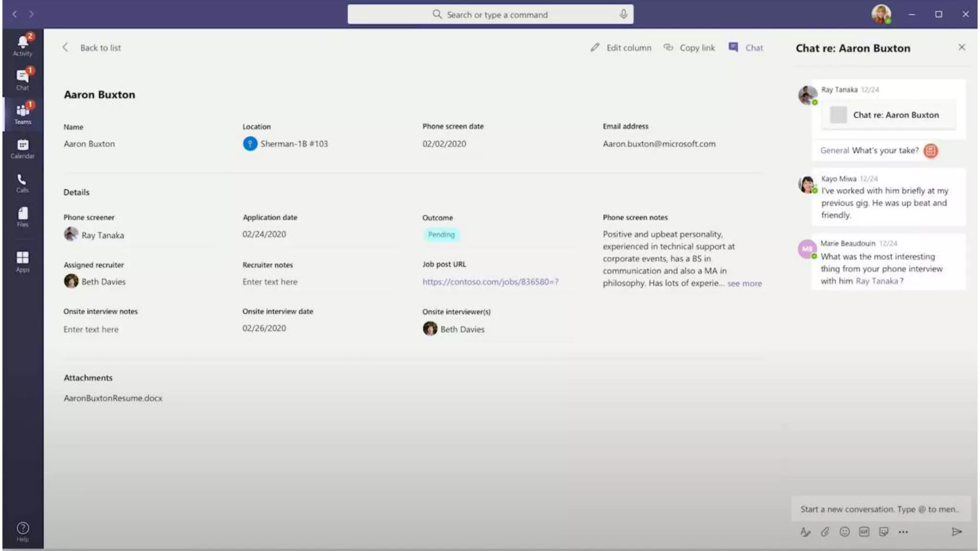
Task: Open the Calendar app in sidebar
Action: coord(22,148)
